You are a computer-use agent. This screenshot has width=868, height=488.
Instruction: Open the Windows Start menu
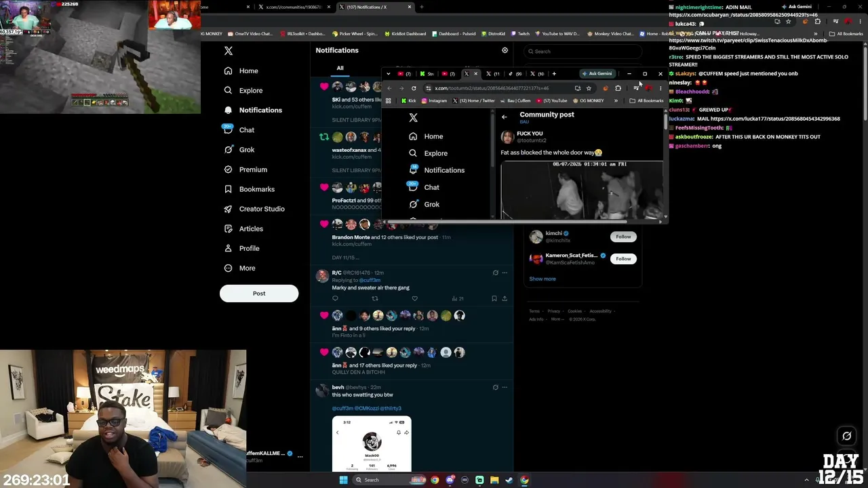(x=343, y=480)
